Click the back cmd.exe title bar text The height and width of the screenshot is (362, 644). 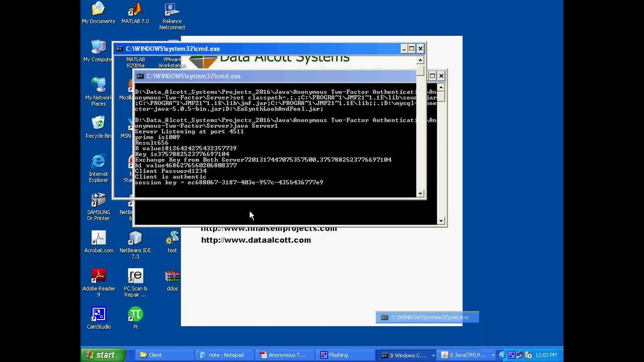click(x=194, y=76)
